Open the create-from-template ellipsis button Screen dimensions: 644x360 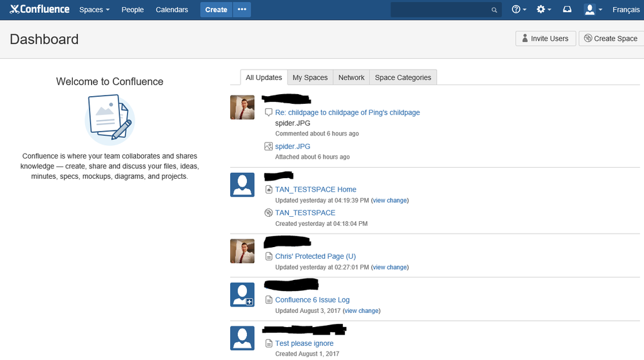click(x=242, y=10)
